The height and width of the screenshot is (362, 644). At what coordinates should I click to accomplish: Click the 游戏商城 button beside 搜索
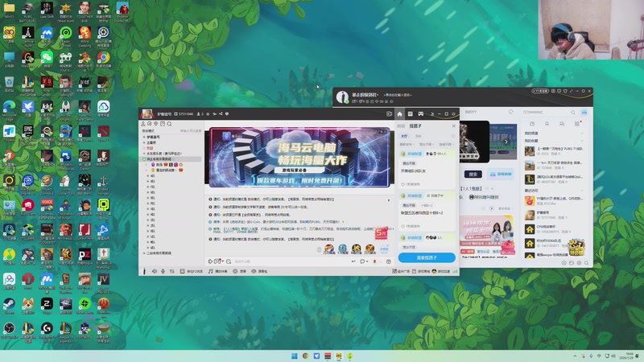click(501, 175)
